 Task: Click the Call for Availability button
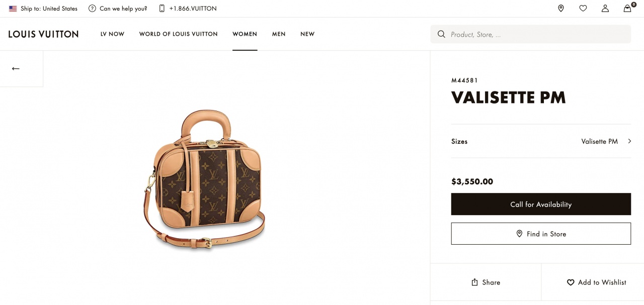[x=541, y=204]
